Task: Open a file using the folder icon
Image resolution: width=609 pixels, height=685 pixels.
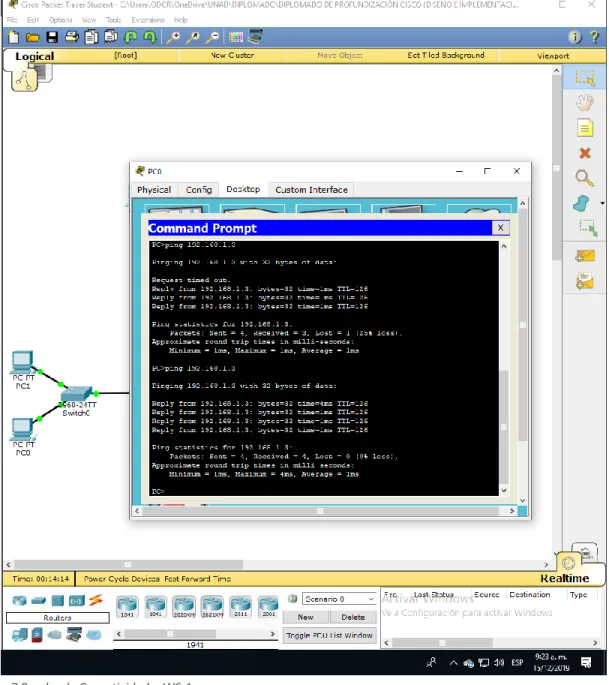Action: click(x=32, y=38)
